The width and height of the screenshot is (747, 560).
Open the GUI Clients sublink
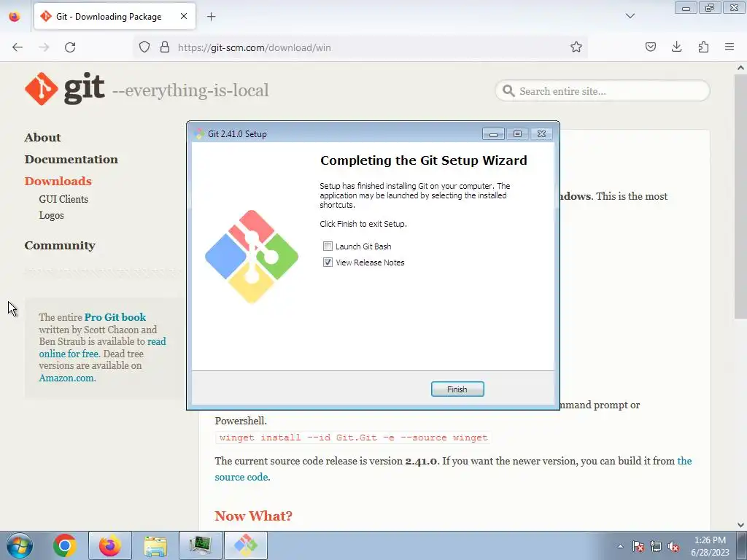[63, 199]
